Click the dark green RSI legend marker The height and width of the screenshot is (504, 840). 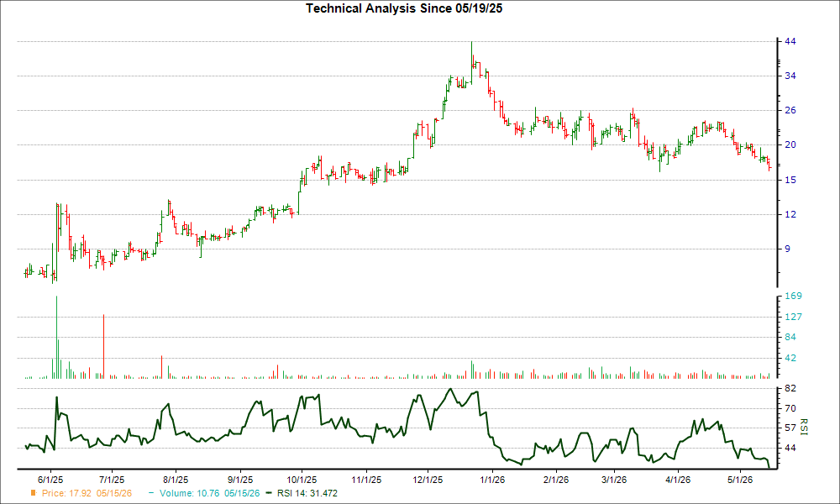270,493
